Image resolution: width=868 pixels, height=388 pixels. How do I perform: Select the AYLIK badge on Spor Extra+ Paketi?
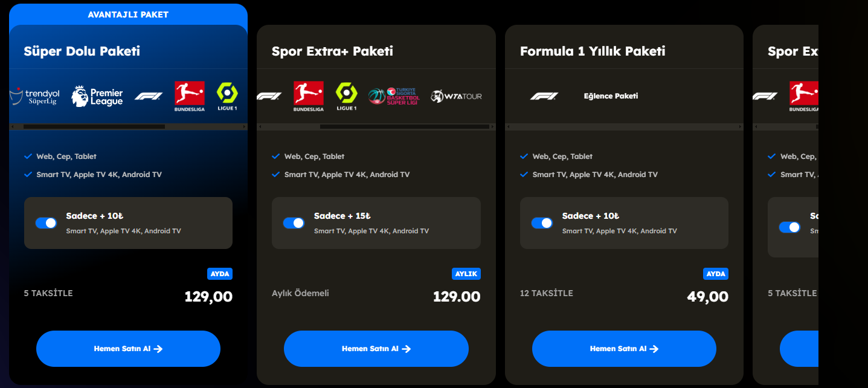click(x=466, y=274)
